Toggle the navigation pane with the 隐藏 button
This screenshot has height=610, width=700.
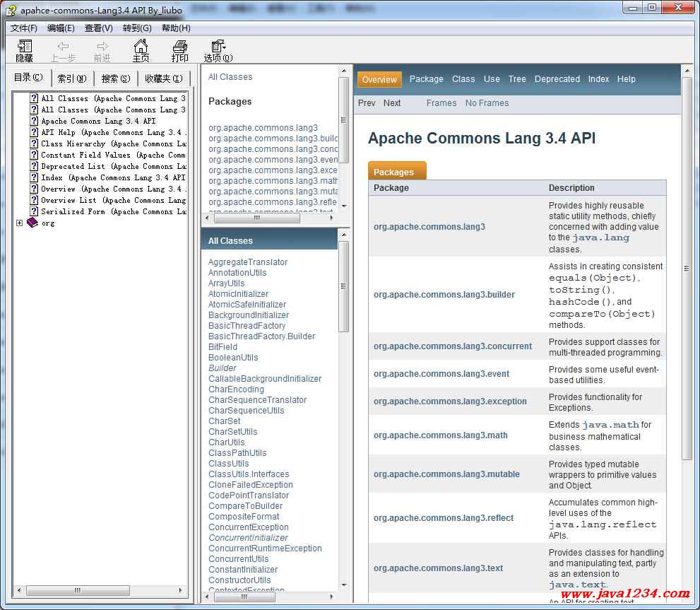tap(25, 50)
